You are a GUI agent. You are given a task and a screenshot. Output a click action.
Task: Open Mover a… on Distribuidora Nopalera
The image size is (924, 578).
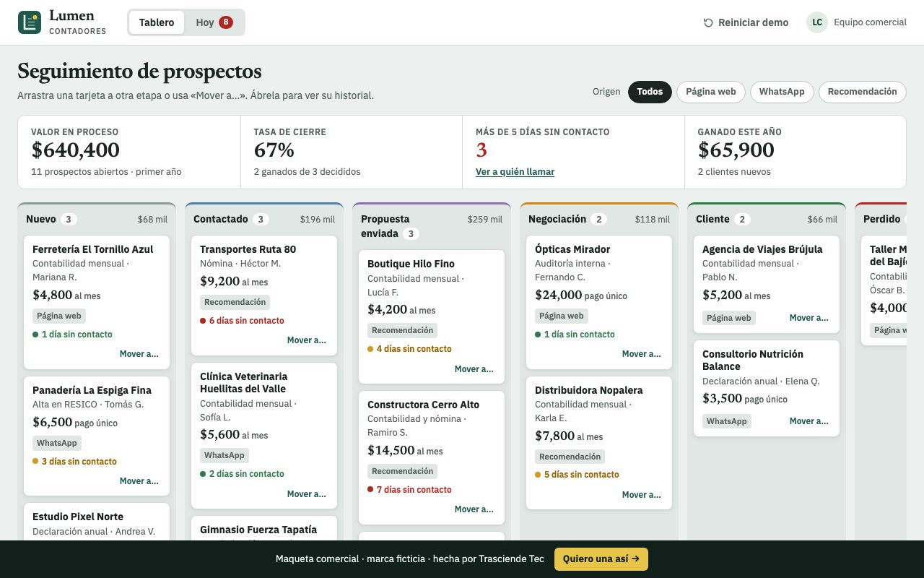click(x=642, y=495)
